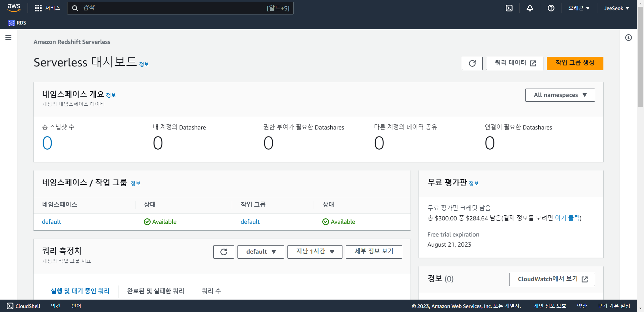The image size is (644, 312).
Task: Click 의견 in footer
Action: point(56,306)
